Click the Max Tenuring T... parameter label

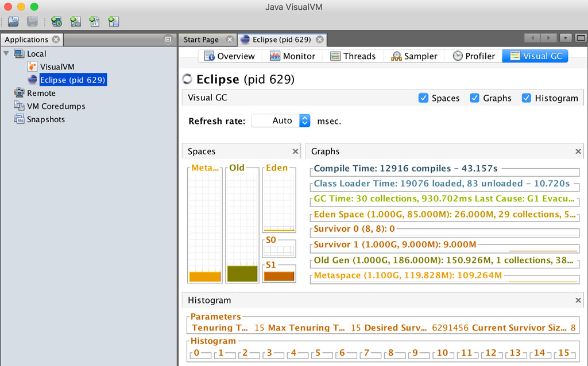pyautogui.click(x=307, y=328)
